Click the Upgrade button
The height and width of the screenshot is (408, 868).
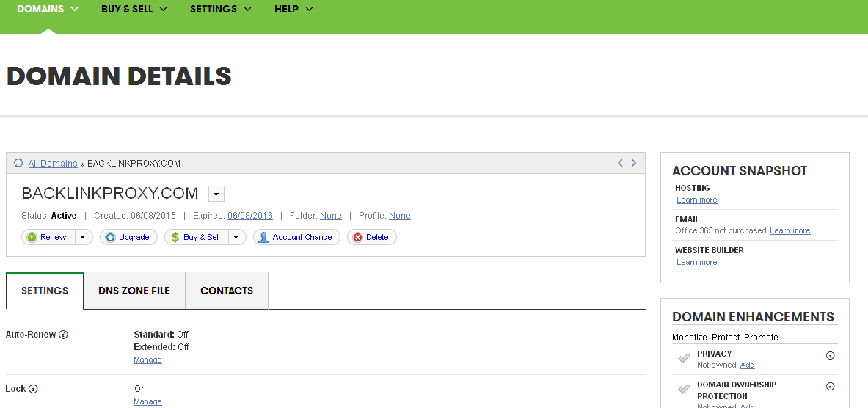pyautogui.click(x=128, y=237)
